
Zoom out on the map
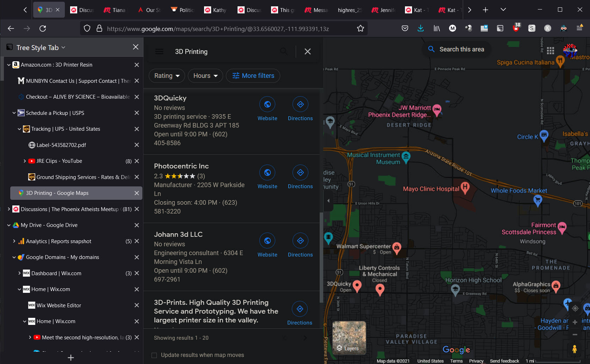tap(575, 334)
